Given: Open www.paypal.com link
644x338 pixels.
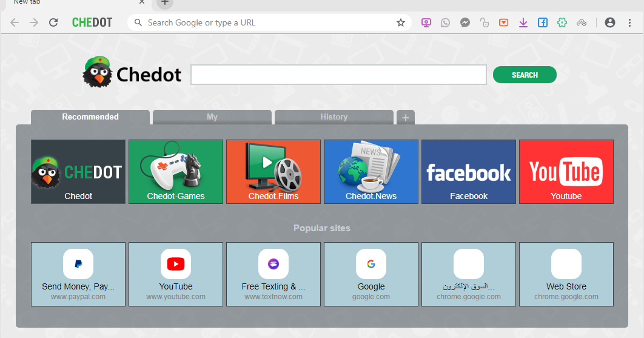Looking at the screenshot, I should (x=78, y=297).
